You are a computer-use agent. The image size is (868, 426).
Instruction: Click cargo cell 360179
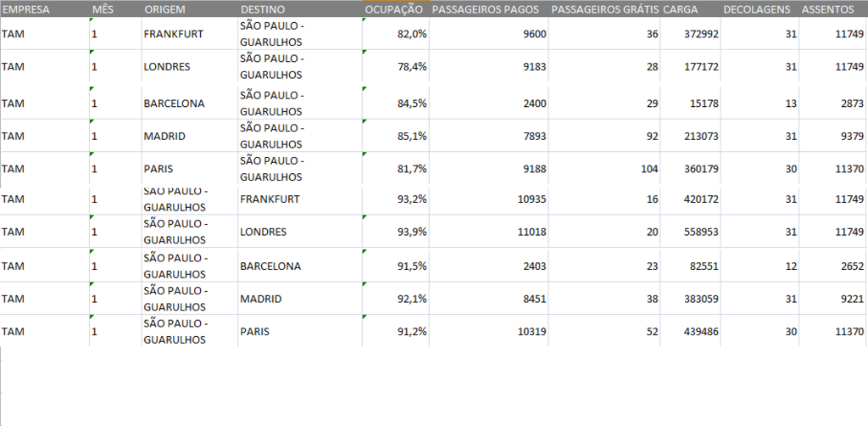[x=690, y=168]
